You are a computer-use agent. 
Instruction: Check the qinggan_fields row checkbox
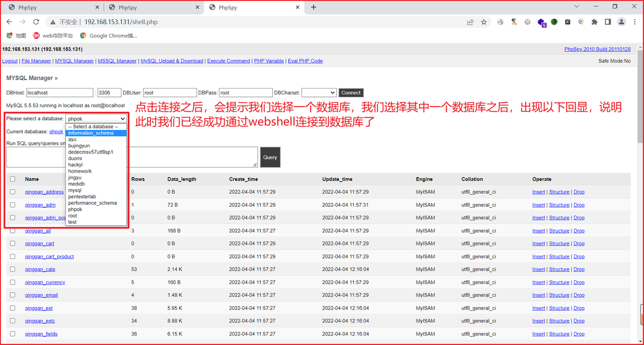point(13,334)
